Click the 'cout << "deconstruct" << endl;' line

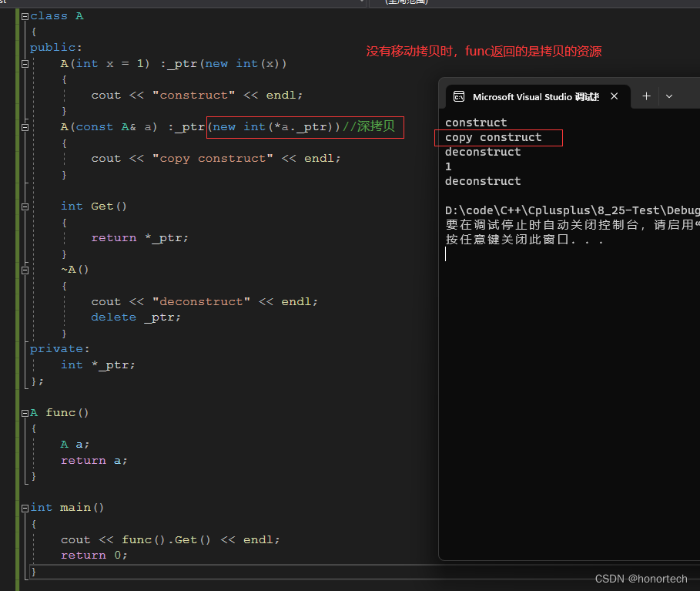[205, 302]
